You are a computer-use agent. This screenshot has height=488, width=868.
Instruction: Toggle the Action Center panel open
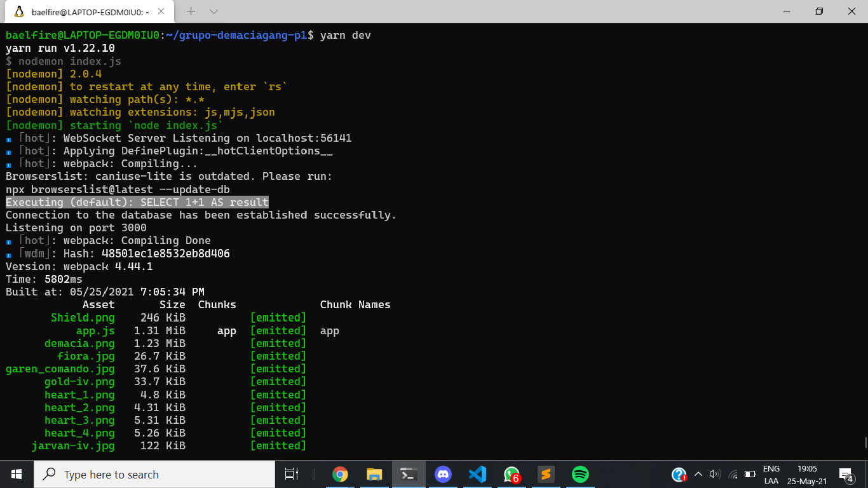point(848,474)
